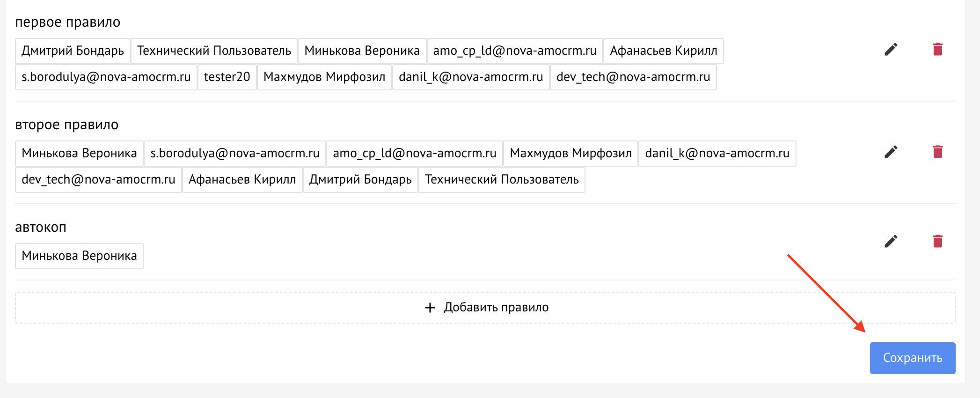Select "Афанасьев Кирилл" tag in first rule
Image resolution: width=980 pixels, height=398 pixels.
[x=663, y=51]
